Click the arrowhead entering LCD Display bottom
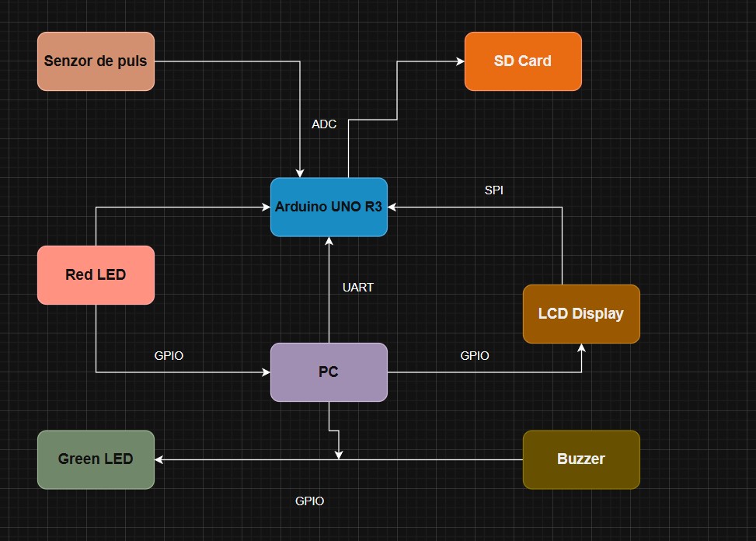This screenshot has height=541, width=756. (x=581, y=348)
